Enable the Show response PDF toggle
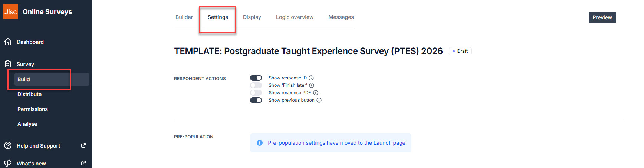 256,93
